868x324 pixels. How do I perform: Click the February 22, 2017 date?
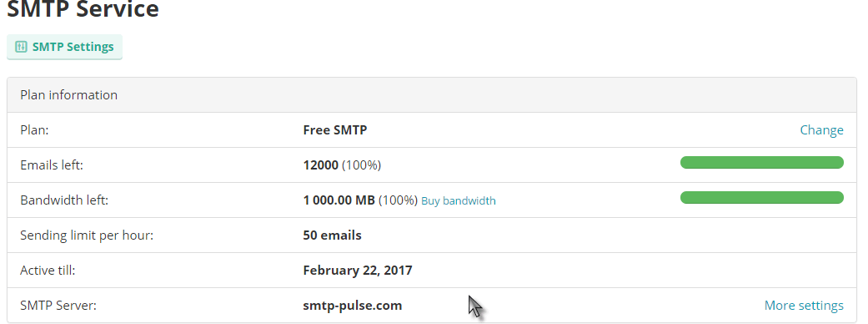tap(358, 271)
